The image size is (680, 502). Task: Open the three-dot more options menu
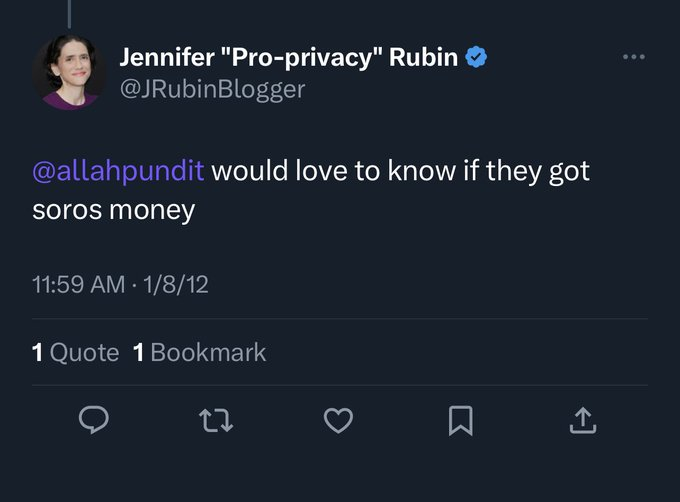634,57
